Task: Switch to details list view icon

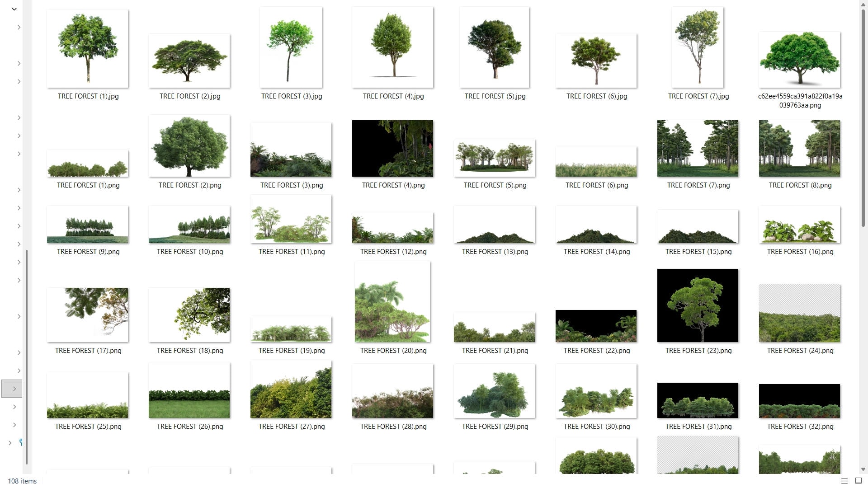Action: point(844,481)
